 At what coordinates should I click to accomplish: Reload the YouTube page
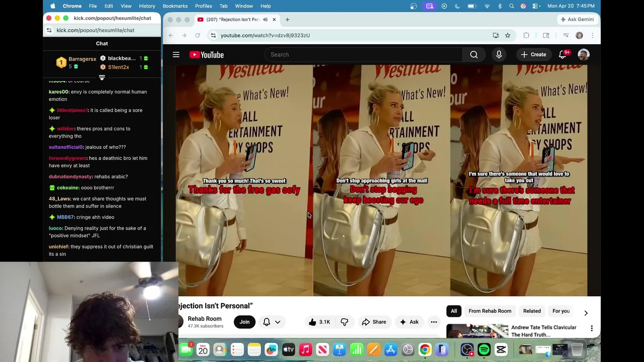pos(198,35)
